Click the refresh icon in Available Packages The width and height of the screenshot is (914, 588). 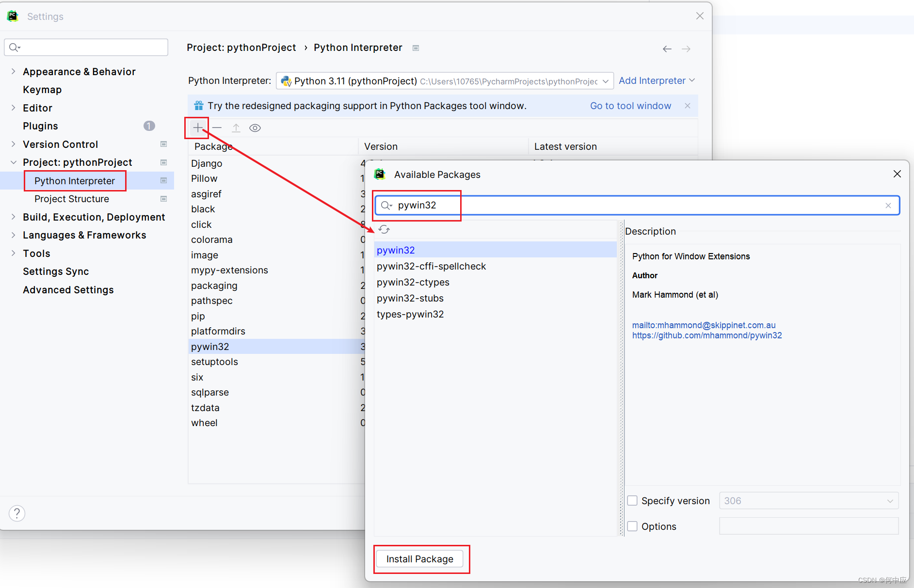(x=384, y=229)
